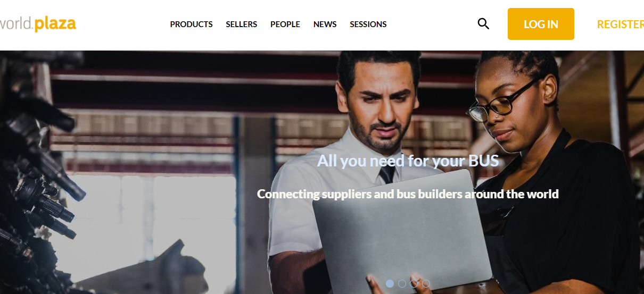Click the world.plaza logo
Viewport: 644px width, 294px height.
[x=38, y=24]
